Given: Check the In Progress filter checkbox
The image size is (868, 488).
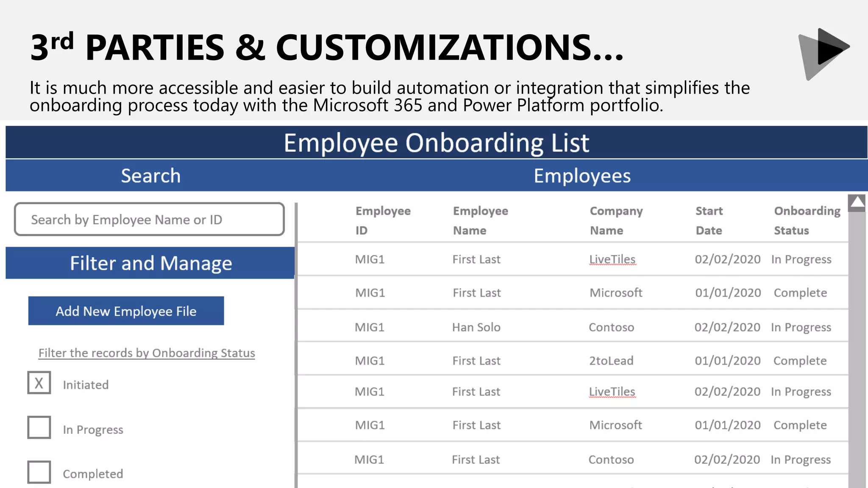Looking at the screenshot, I should 39,427.
